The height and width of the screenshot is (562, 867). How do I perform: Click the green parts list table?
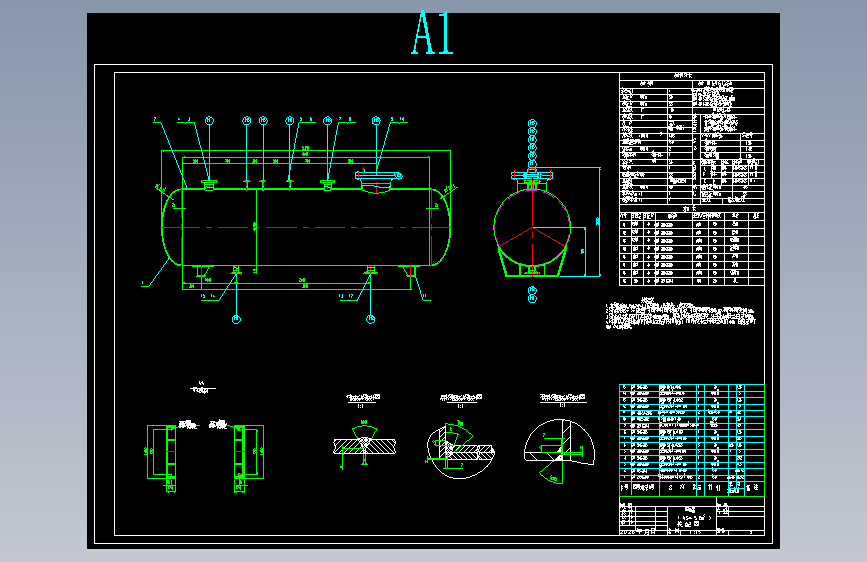[x=692, y=440]
